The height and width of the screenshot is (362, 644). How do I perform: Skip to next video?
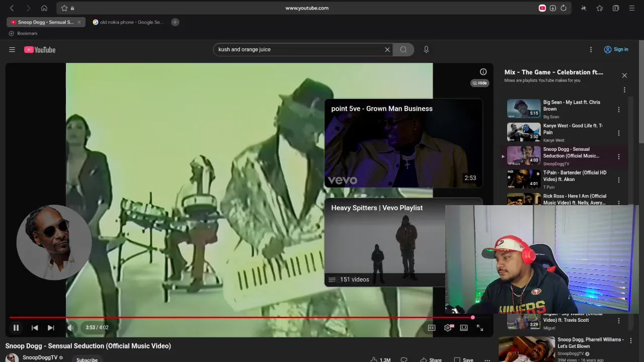(51, 328)
